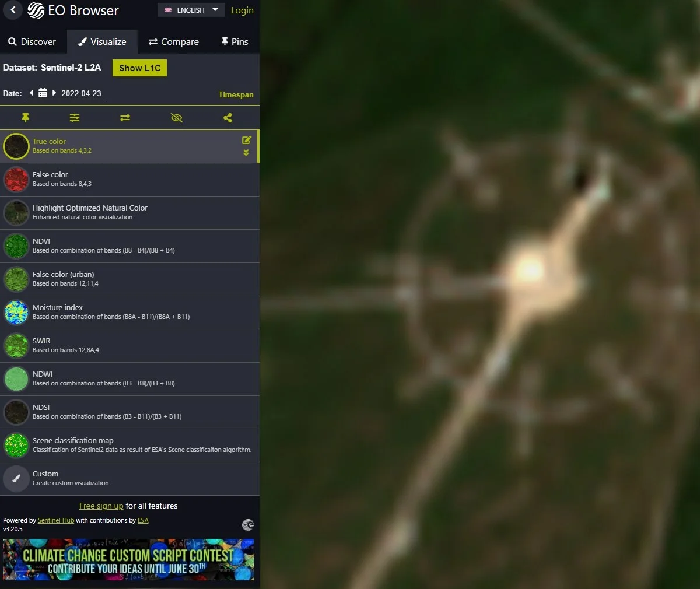Image resolution: width=700 pixels, height=589 pixels.
Task: Expand True color details double chevron
Action: tap(246, 153)
